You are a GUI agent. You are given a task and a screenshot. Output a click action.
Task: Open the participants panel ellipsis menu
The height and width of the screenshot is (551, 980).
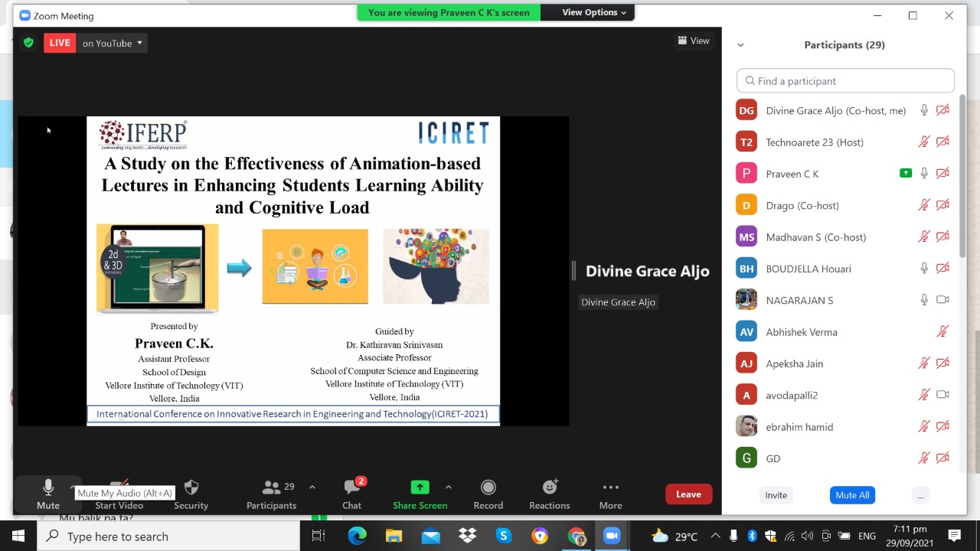pyautogui.click(x=920, y=495)
